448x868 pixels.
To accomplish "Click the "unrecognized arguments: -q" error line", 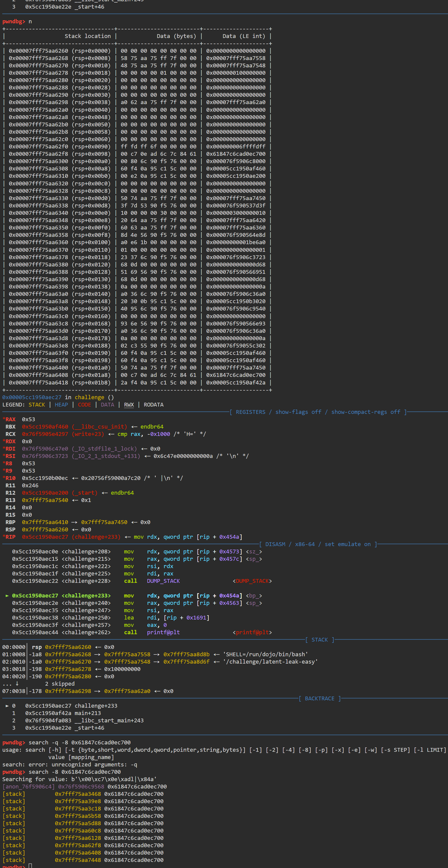I will (70, 765).
